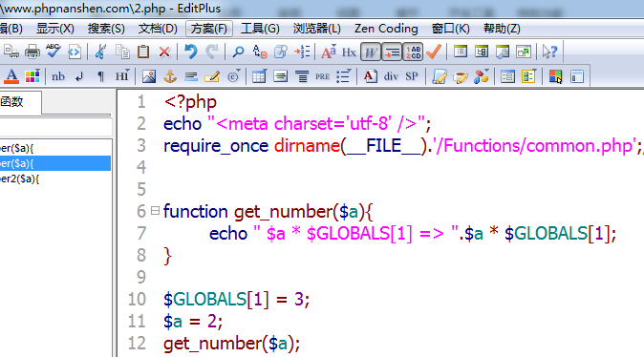This screenshot has width=644, height=357.
Task: Toggle Auto Indent button
Action: [392, 52]
